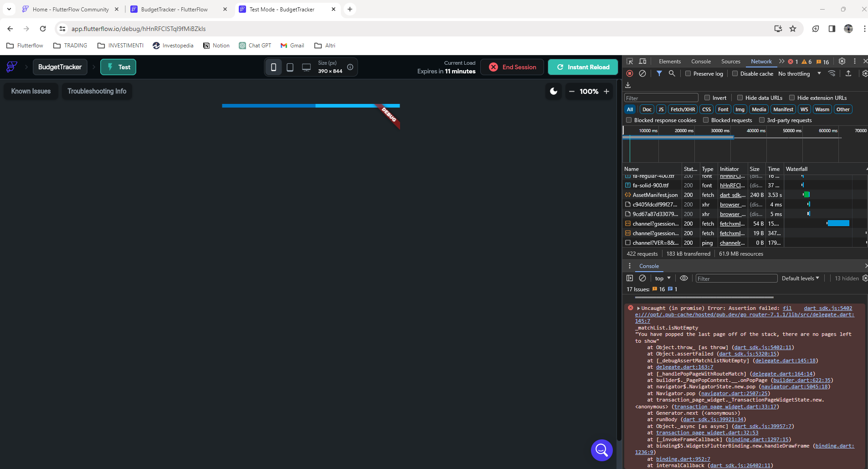Open DevTools more options menu
868x469 pixels.
click(854, 61)
